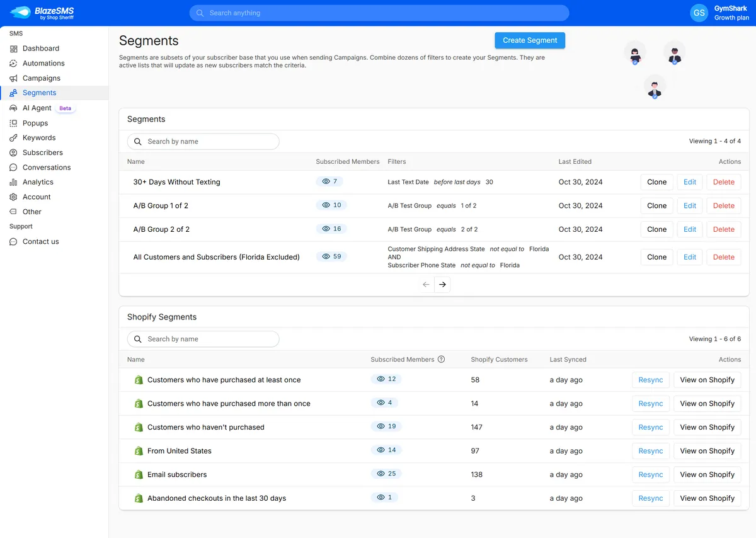Image resolution: width=756 pixels, height=538 pixels.
Task: Open the Keywords section
Action: (38, 137)
